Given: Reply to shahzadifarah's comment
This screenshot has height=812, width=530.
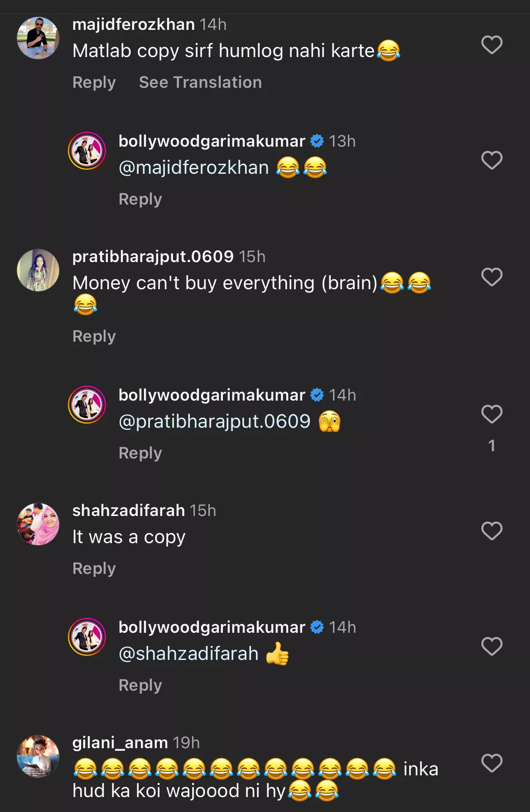Looking at the screenshot, I should click(94, 568).
